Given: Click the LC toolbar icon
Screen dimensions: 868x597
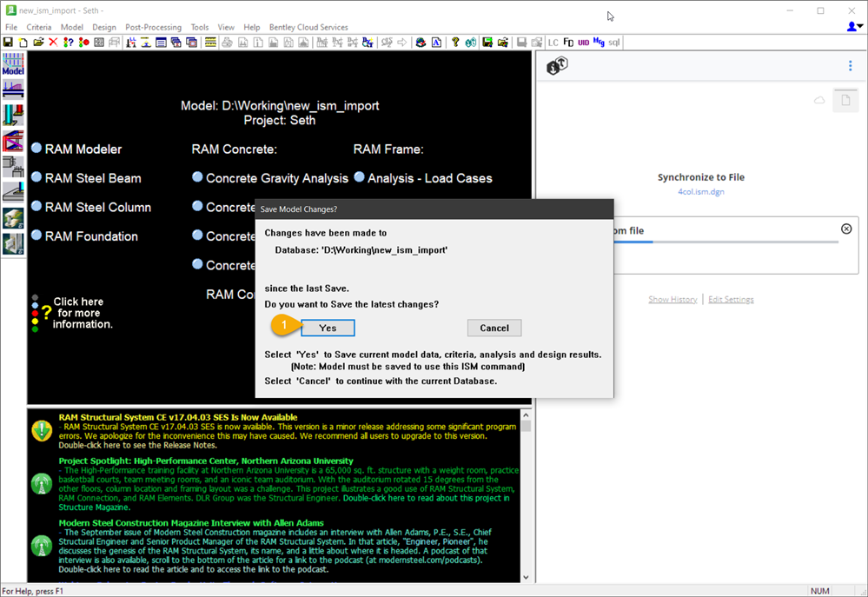Looking at the screenshot, I should pos(553,42).
